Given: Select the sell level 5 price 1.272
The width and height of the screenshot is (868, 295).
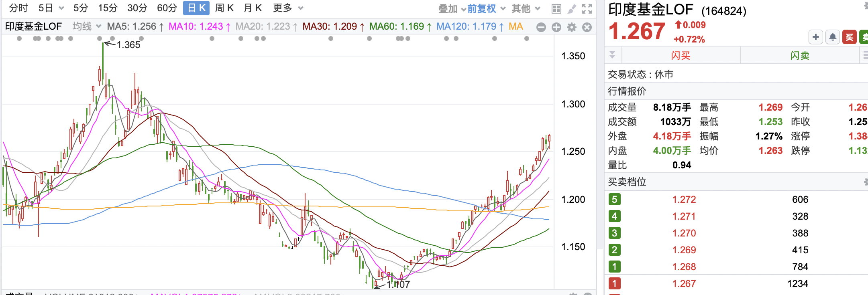Looking at the screenshot, I should coord(684,200).
